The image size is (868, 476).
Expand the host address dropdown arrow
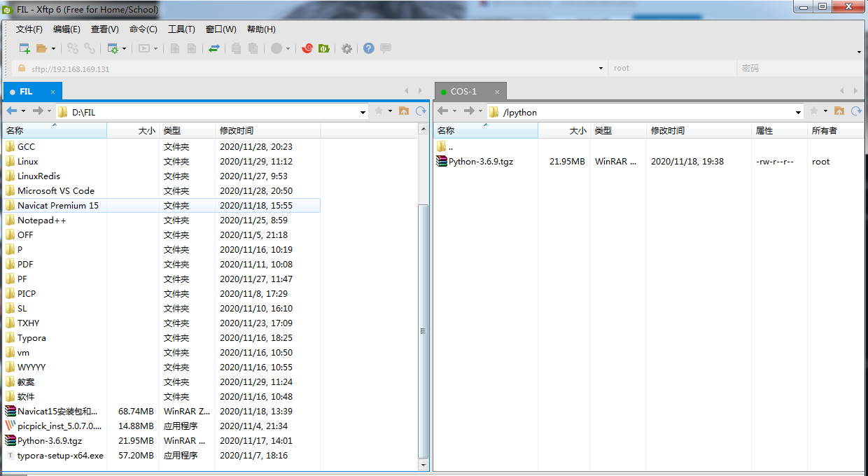pyautogui.click(x=601, y=69)
